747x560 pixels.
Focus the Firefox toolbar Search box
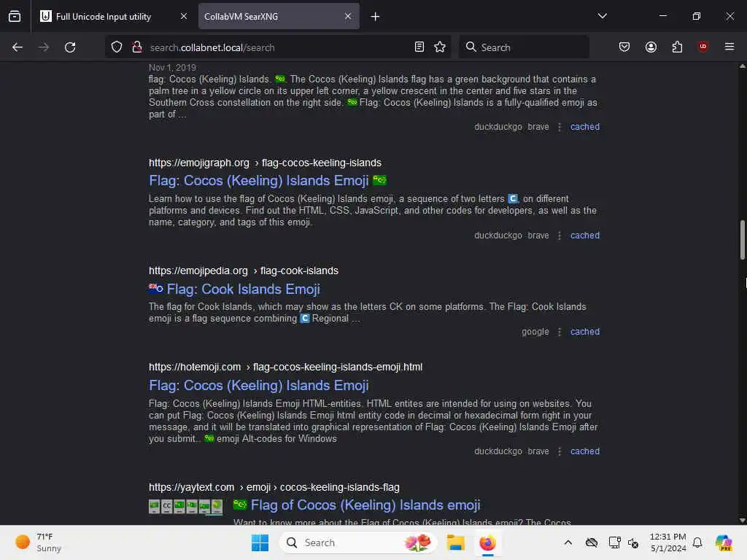[524, 47]
